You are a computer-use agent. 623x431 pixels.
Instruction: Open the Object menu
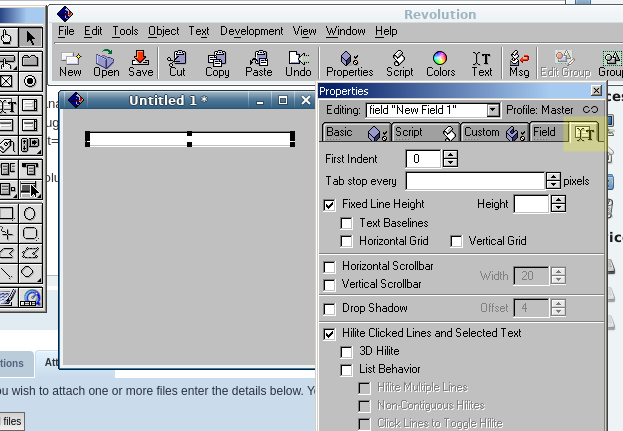coord(163,31)
